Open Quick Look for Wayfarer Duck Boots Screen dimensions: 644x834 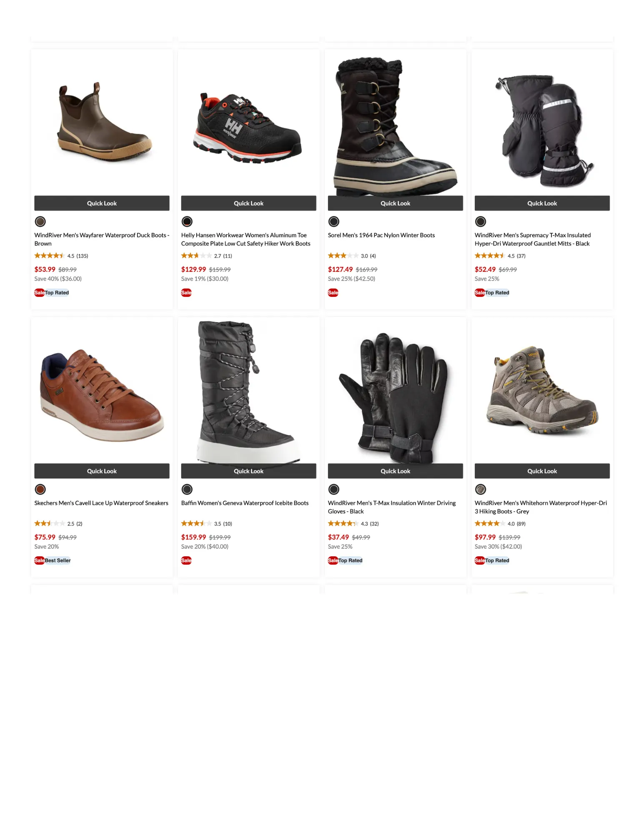coord(102,203)
